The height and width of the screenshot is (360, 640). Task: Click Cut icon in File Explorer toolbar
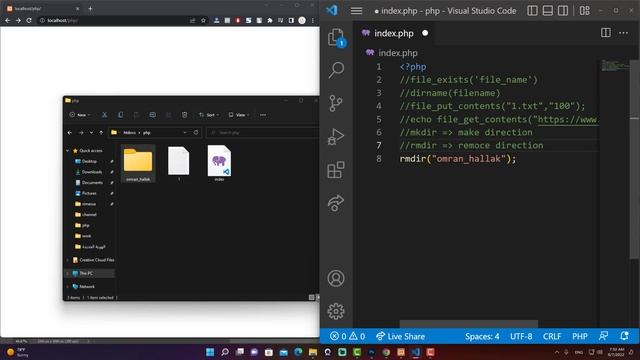(104, 115)
